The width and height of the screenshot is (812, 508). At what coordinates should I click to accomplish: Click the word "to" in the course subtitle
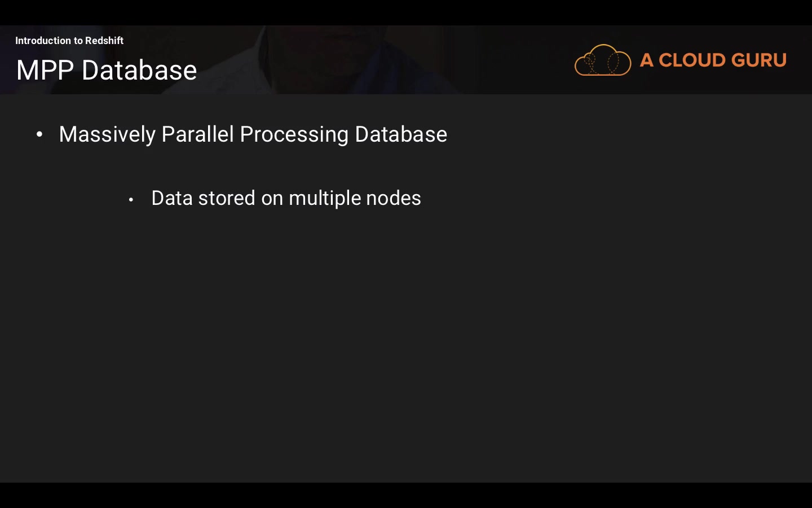(78, 41)
